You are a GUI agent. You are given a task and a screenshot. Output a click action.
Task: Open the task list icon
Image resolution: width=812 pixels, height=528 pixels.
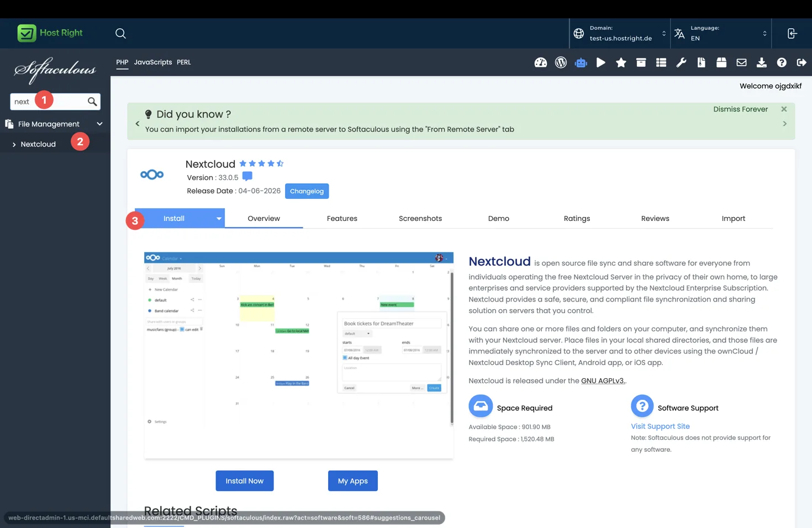click(x=661, y=62)
